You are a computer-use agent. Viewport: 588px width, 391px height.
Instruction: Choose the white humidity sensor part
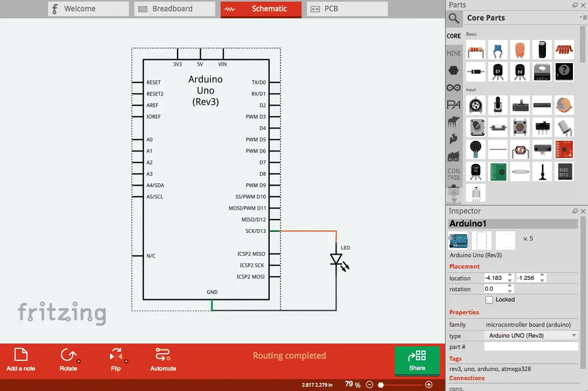pos(475,194)
